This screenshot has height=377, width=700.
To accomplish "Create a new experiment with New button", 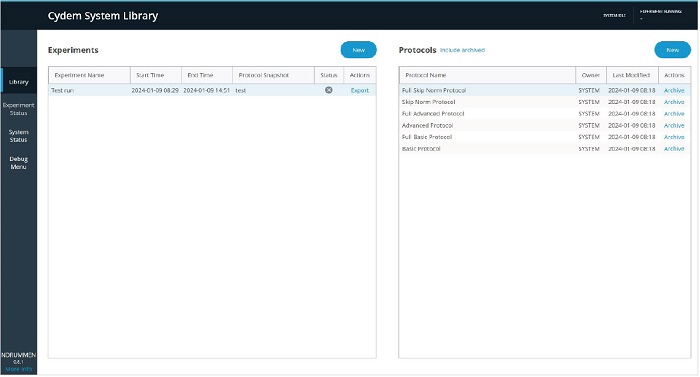I will click(358, 50).
